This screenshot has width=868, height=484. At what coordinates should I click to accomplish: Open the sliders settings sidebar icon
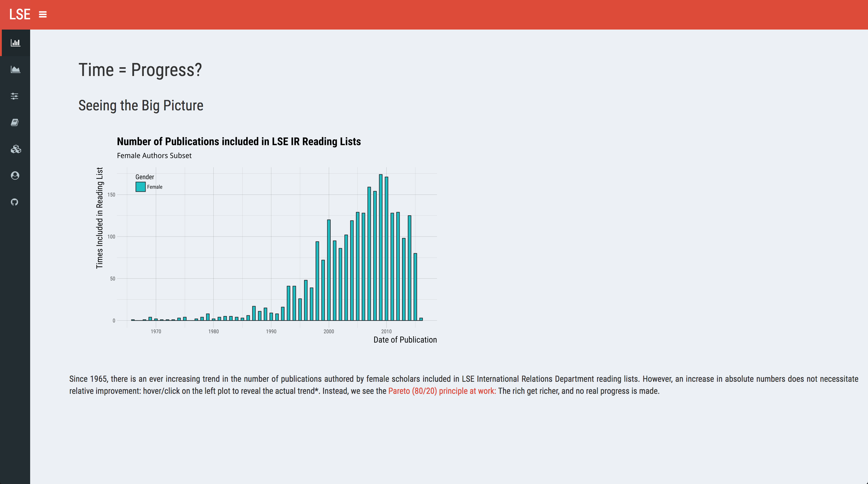(15, 96)
